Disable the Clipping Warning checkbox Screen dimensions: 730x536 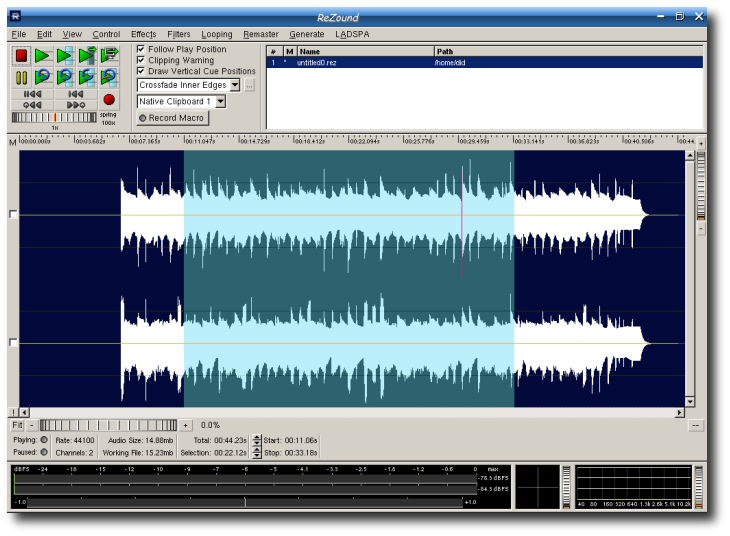click(141, 60)
